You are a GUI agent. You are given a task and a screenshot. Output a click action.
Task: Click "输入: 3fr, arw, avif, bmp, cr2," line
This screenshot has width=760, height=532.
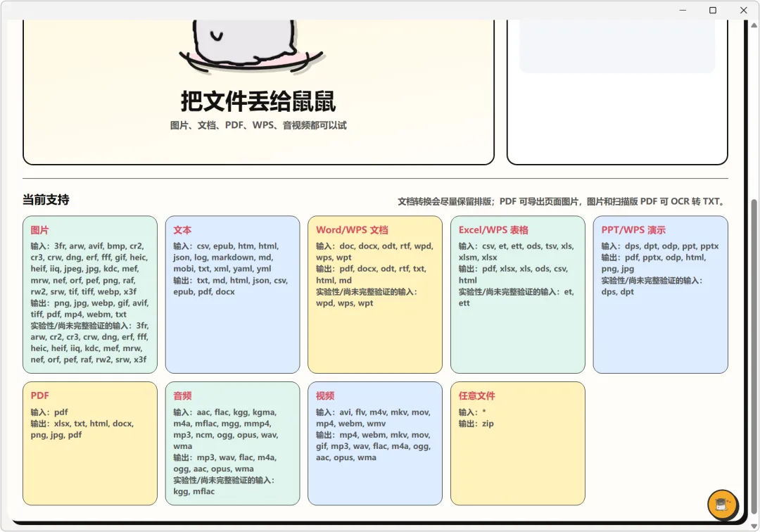87,246
